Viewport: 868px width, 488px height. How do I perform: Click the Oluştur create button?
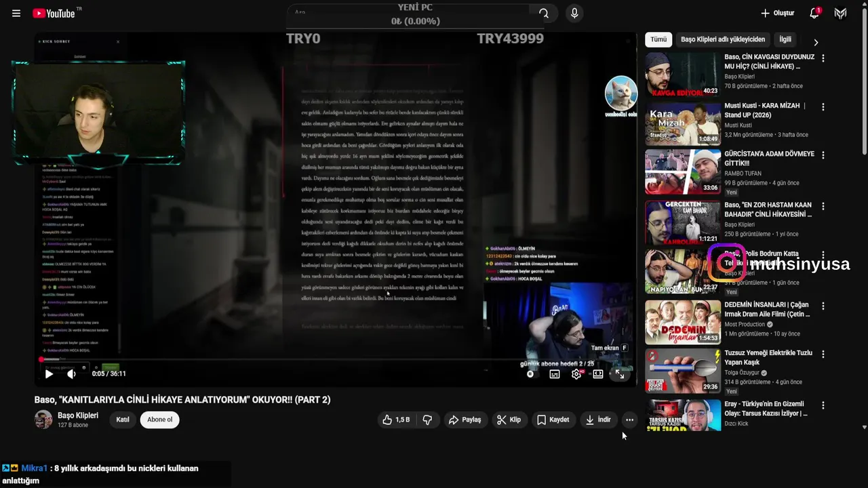point(777,13)
